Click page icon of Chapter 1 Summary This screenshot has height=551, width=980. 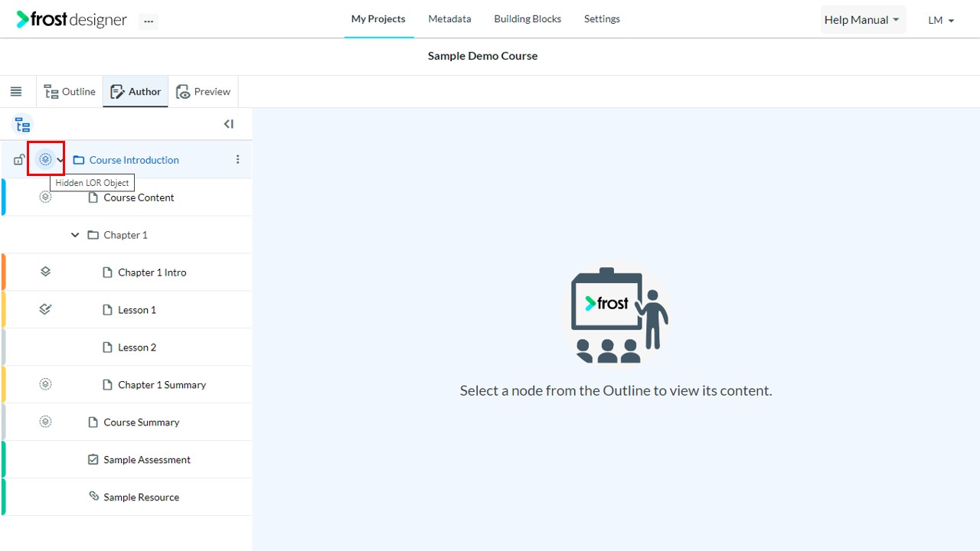coord(108,385)
